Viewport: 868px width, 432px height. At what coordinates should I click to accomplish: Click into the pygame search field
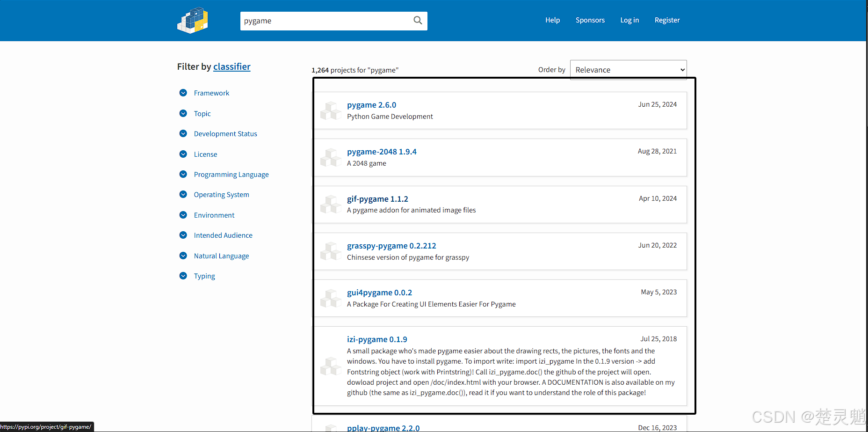(x=326, y=21)
